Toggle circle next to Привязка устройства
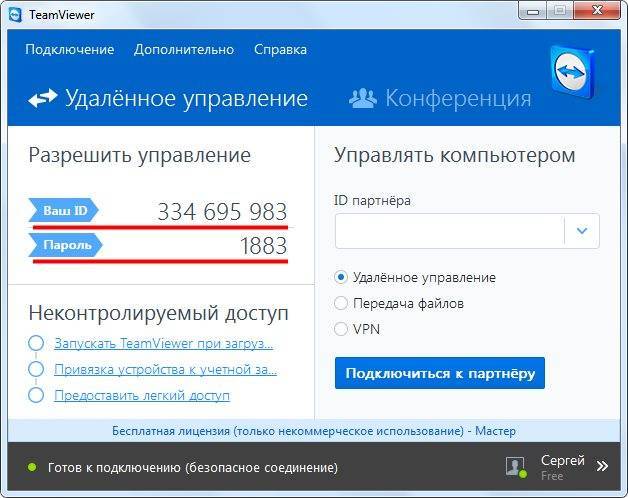 (x=36, y=369)
